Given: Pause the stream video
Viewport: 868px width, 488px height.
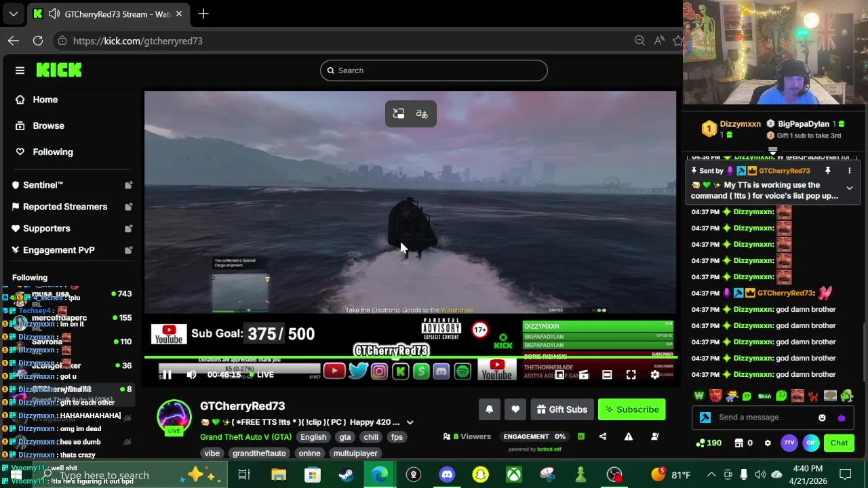Looking at the screenshot, I should coord(167,374).
